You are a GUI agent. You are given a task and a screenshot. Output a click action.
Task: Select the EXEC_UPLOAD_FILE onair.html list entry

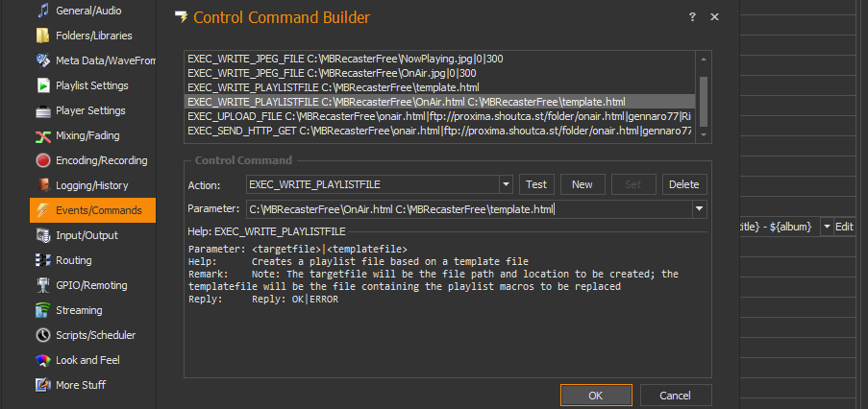tap(438, 115)
